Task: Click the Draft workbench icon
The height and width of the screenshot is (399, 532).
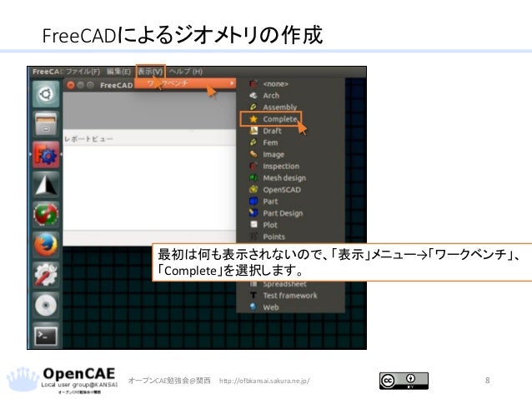Action: [253, 131]
